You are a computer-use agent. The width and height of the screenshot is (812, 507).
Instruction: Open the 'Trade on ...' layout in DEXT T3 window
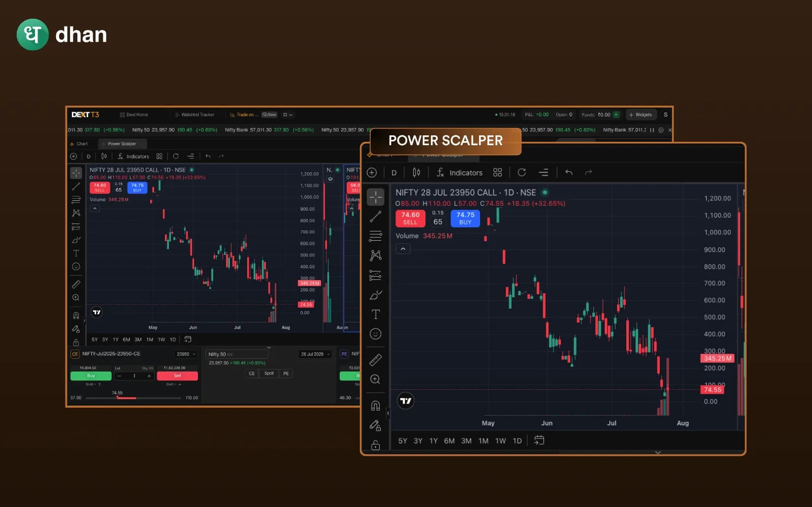click(244, 115)
